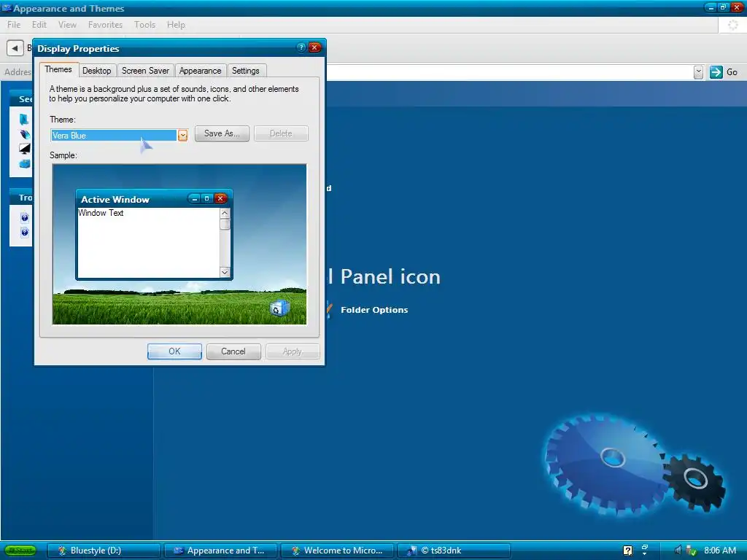747x560 pixels.
Task: Click the second help icon under Troubleshooters
Action: 25,233
